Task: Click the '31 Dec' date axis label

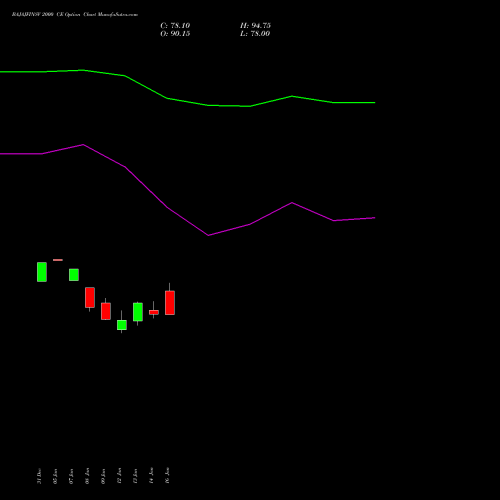Action: pyautogui.click(x=39, y=476)
